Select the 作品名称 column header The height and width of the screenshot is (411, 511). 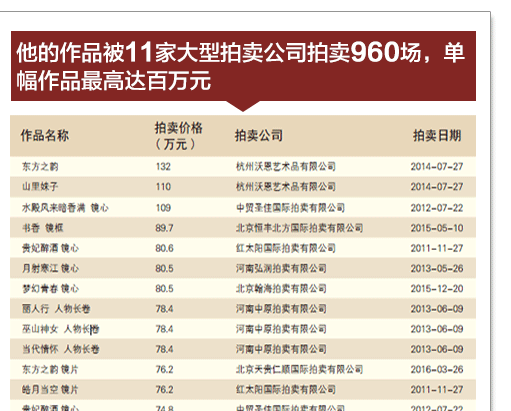tap(45, 135)
